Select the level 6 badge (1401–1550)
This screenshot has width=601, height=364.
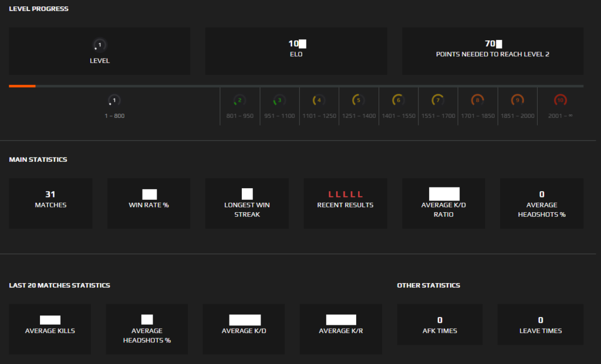coord(398,100)
